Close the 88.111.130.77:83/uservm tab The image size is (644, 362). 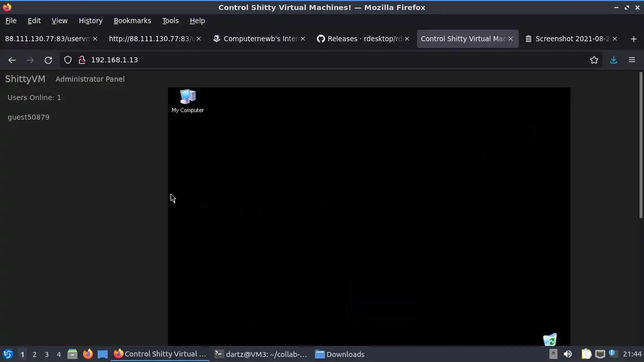click(x=95, y=39)
